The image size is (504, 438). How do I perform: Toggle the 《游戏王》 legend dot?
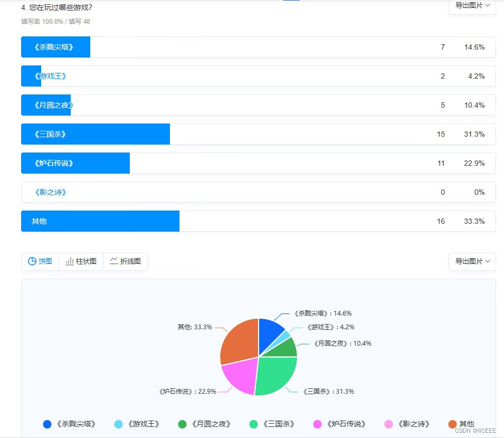[118, 424]
